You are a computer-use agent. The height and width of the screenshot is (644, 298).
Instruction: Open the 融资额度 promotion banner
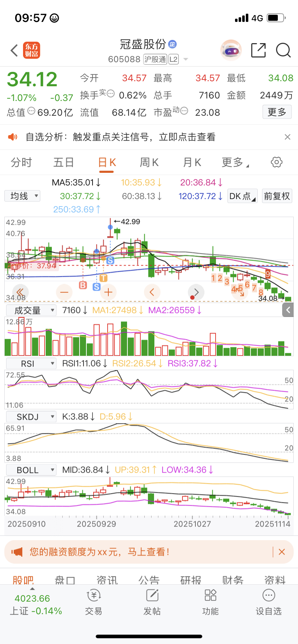pyautogui.click(x=149, y=552)
